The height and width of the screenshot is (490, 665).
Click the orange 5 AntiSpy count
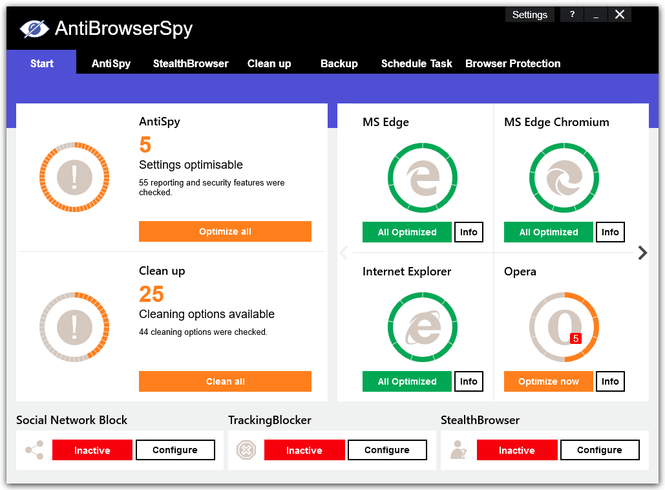(x=145, y=145)
